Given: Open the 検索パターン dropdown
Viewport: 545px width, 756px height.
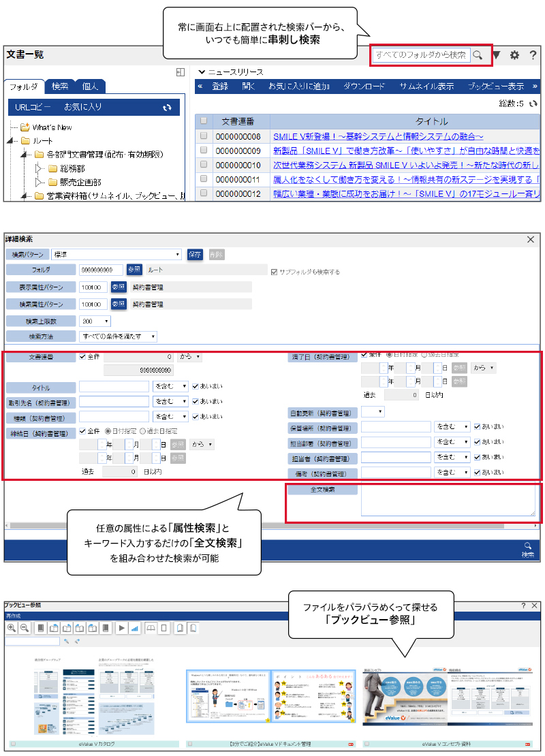Looking at the screenshot, I should 130,254.
